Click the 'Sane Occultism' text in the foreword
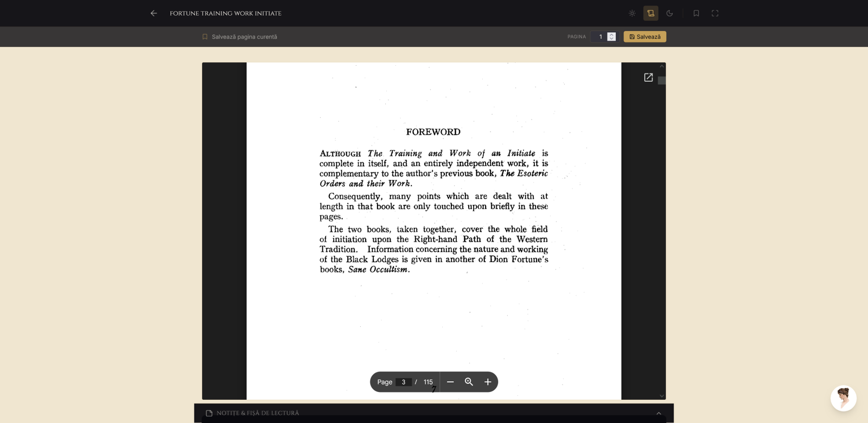This screenshot has width=868, height=423. pyautogui.click(x=378, y=269)
